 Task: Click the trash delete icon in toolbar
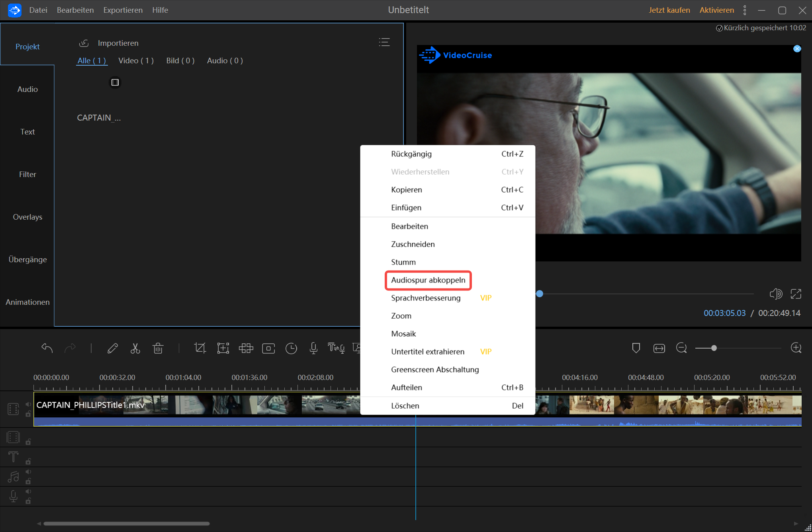tap(158, 349)
